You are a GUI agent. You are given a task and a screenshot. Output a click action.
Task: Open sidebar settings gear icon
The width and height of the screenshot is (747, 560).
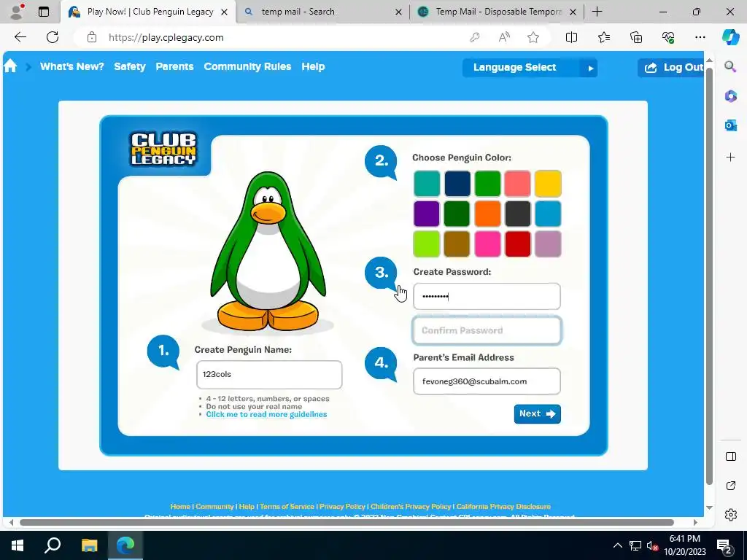tap(730, 515)
